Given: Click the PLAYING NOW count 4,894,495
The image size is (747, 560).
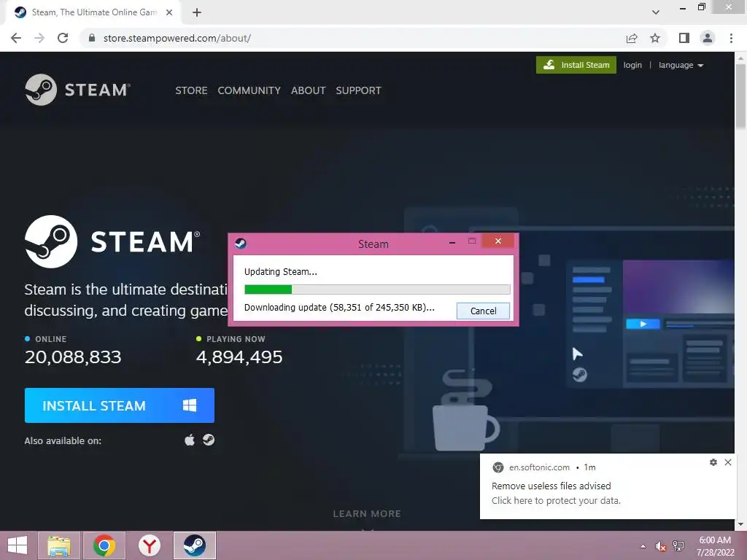Looking at the screenshot, I should coord(239,357).
